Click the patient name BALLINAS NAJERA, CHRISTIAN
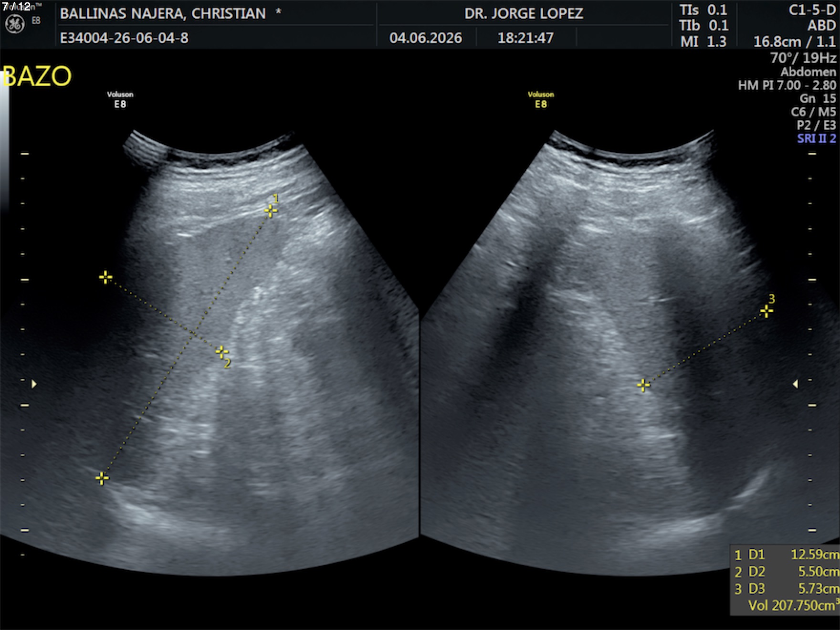Image resolution: width=840 pixels, height=630 pixels. (163, 13)
